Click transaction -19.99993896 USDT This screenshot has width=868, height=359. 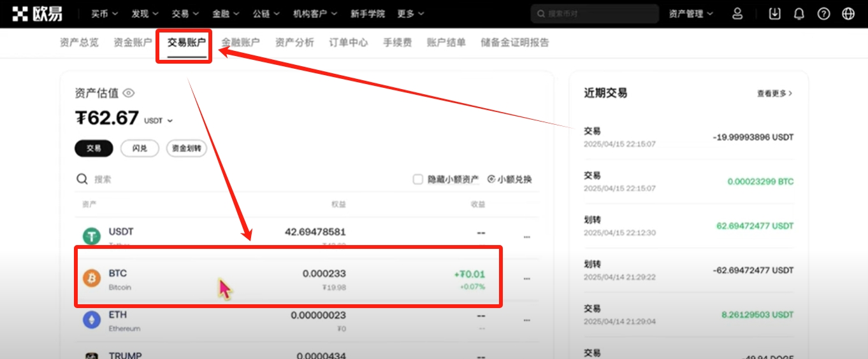coord(753,137)
